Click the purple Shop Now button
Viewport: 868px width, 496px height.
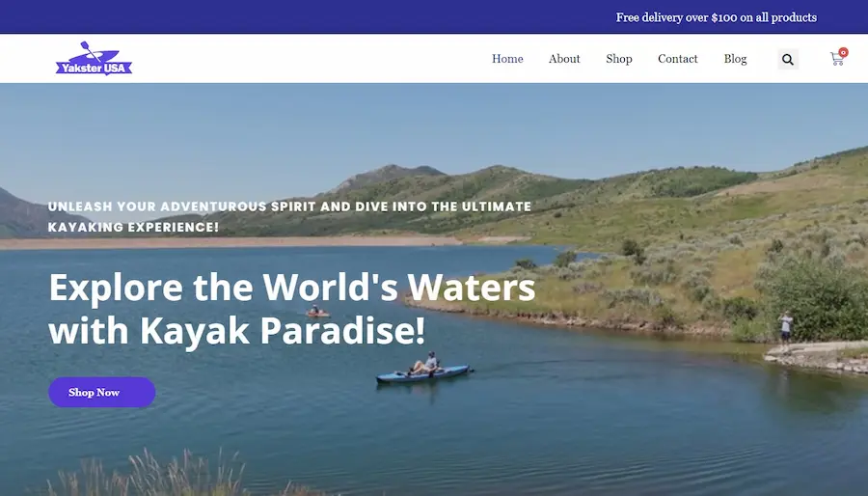pyautogui.click(x=102, y=392)
